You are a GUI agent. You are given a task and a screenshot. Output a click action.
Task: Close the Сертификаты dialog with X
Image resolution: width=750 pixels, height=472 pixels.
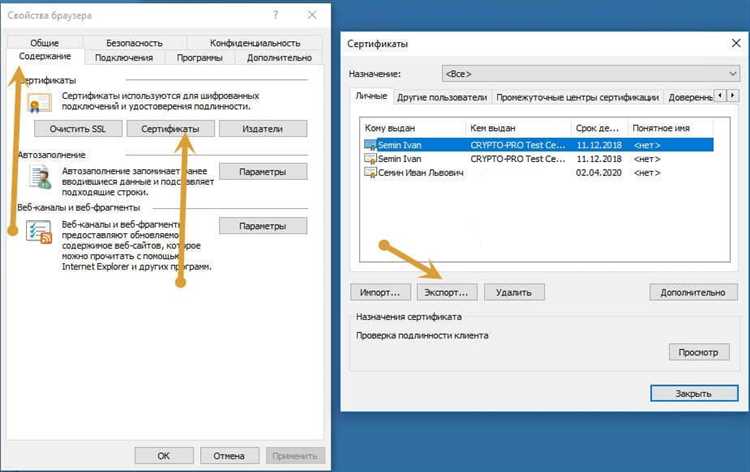pyautogui.click(x=736, y=44)
